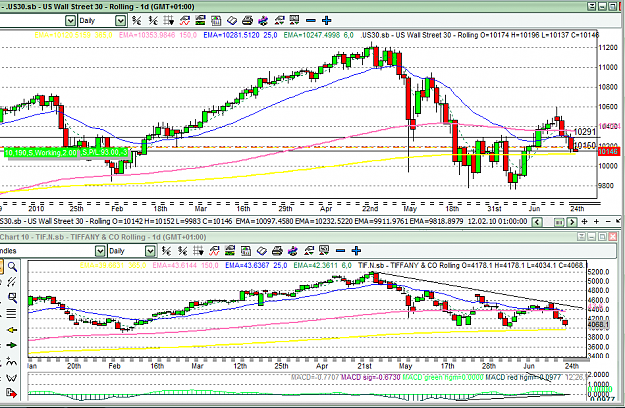Select the curve pattern tool in left sidebar
The height and width of the screenshot is (408, 625).
(12, 362)
